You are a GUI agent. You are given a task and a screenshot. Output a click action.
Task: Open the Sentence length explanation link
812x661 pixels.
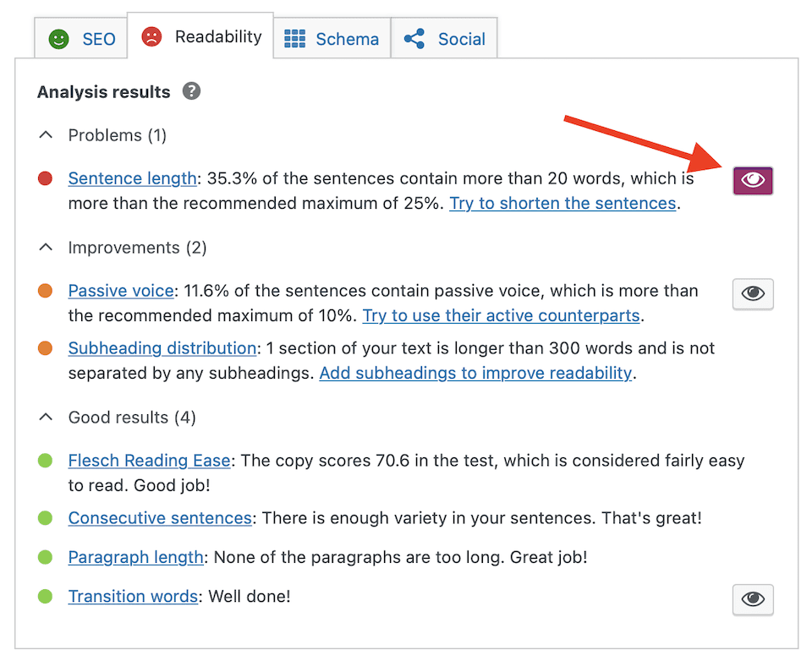tap(132, 178)
